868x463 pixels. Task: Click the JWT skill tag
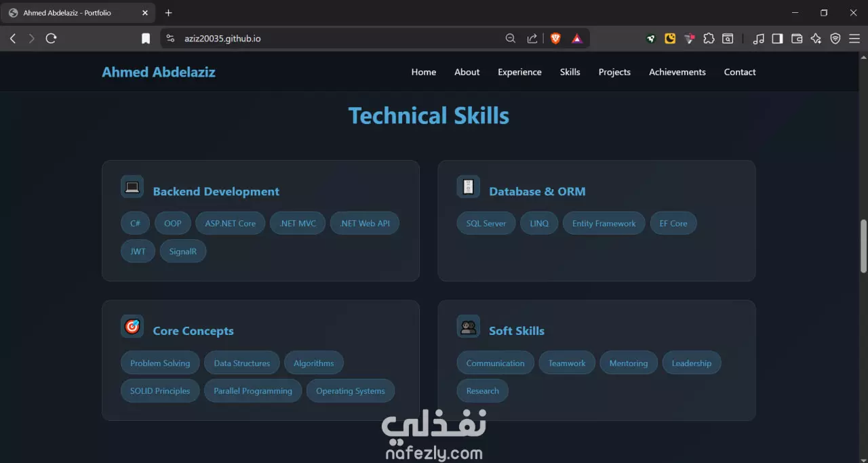click(138, 251)
